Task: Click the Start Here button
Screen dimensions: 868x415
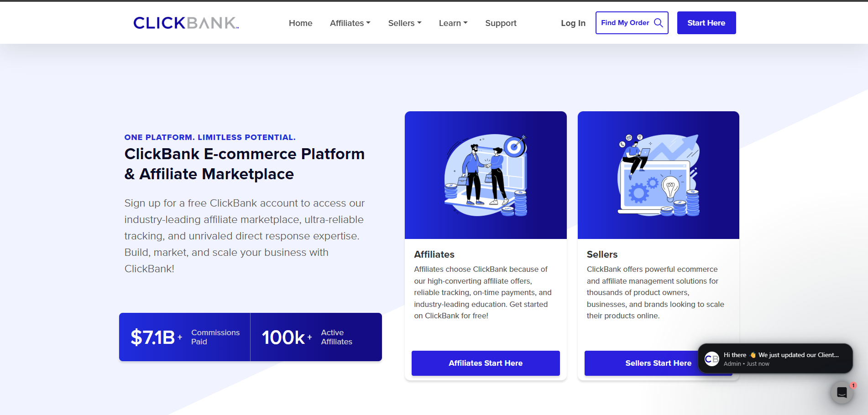Action: coord(706,22)
